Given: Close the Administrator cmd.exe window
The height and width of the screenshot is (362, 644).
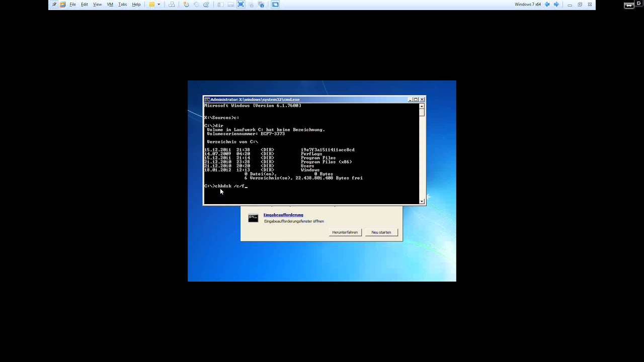Looking at the screenshot, I should tap(422, 100).
